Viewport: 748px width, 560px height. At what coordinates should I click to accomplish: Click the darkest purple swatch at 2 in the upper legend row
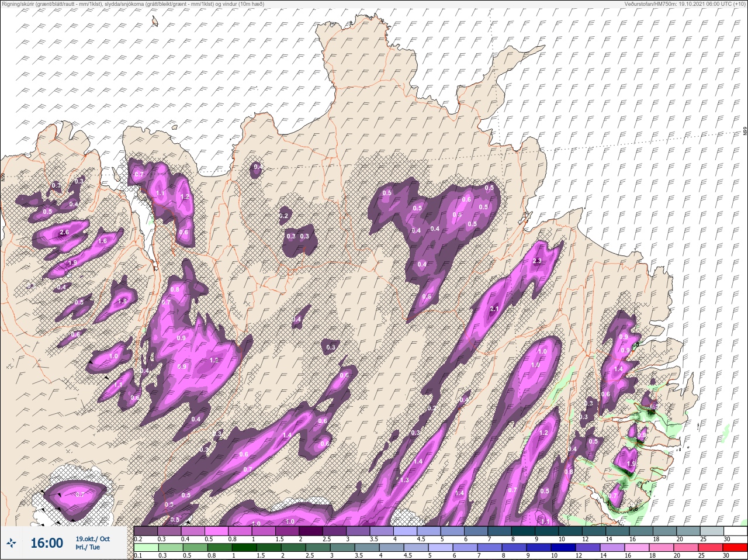point(311,531)
